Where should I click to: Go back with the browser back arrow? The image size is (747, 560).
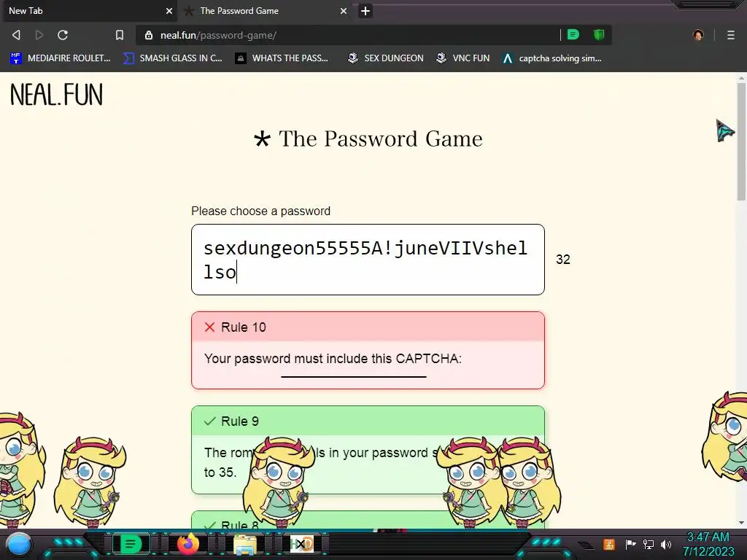pos(16,35)
